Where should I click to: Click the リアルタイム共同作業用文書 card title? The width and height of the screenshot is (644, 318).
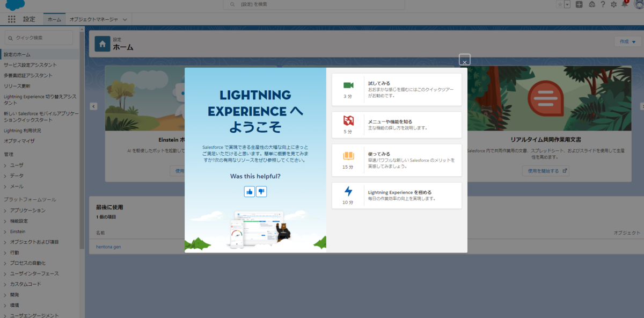[545, 139]
